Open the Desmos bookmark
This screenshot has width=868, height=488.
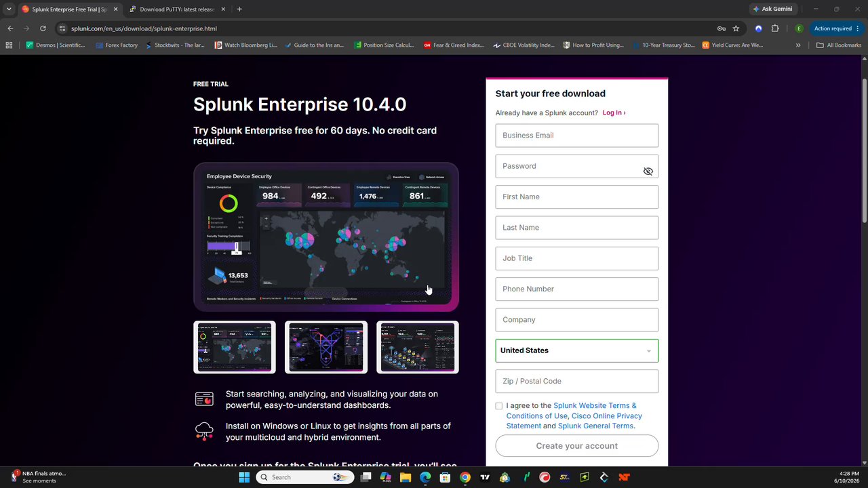(x=56, y=45)
